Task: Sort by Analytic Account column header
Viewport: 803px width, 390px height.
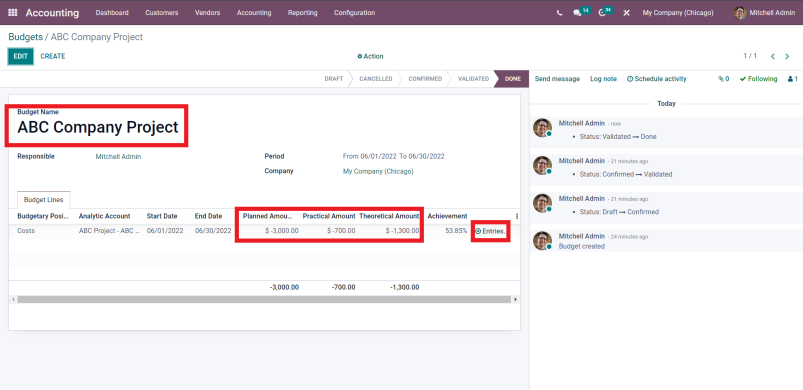Action: click(104, 216)
